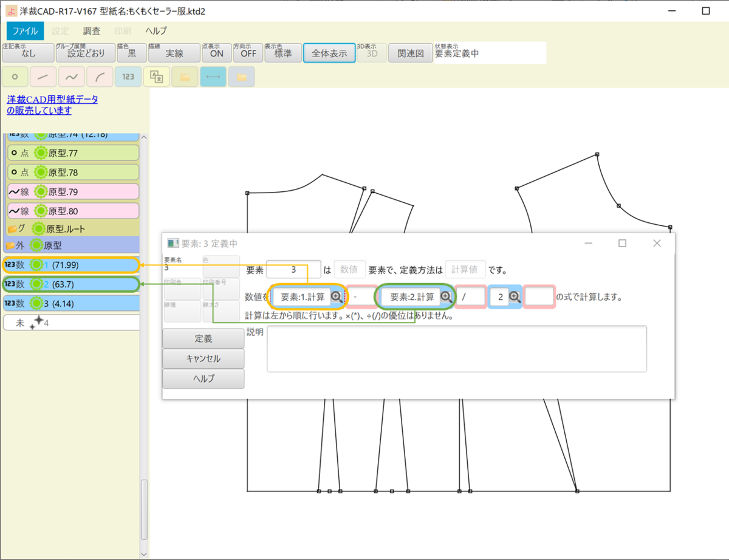This screenshot has width=729, height=560.
Task: Click green gear icon of element 1 (71.99)
Action: pos(37,265)
